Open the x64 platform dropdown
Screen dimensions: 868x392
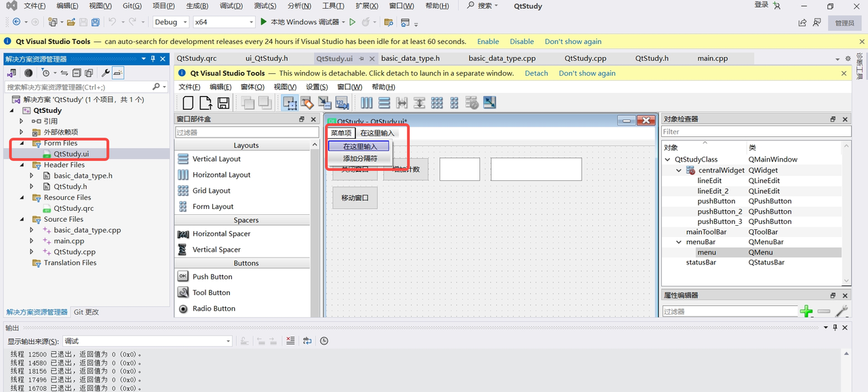224,22
